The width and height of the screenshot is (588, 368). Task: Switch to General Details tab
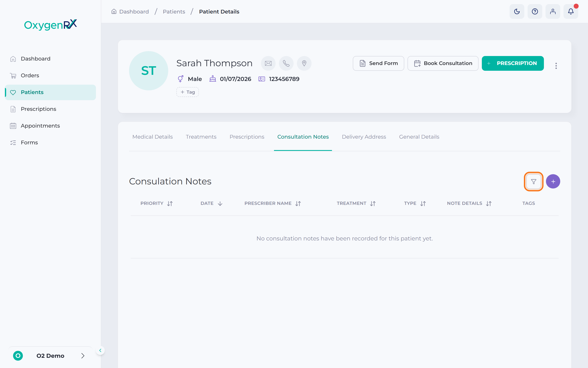coord(419,137)
